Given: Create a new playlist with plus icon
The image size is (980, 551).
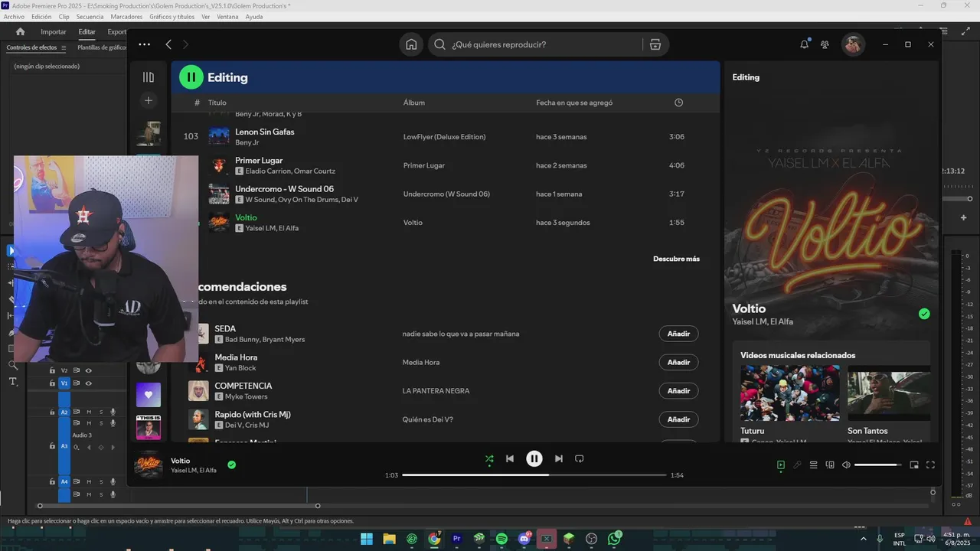Looking at the screenshot, I should [x=149, y=100].
